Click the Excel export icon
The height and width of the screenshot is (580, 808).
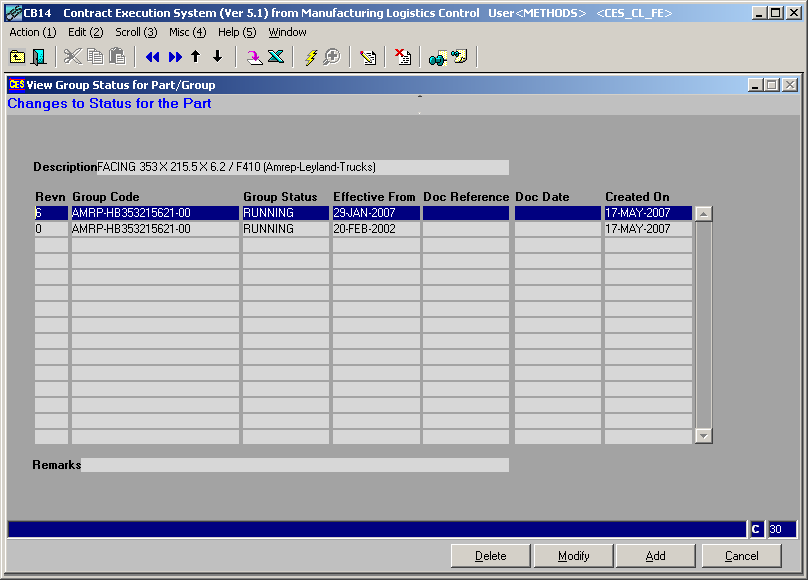[x=275, y=57]
